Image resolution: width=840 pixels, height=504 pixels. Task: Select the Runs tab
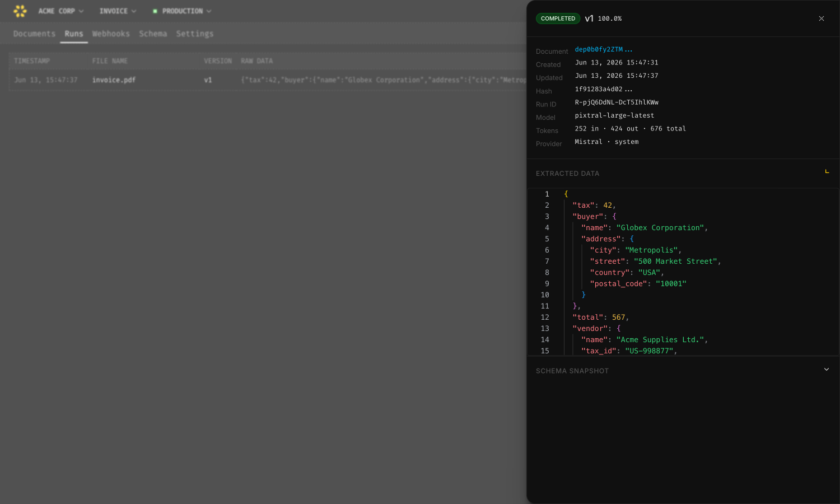tap(74, 34)
